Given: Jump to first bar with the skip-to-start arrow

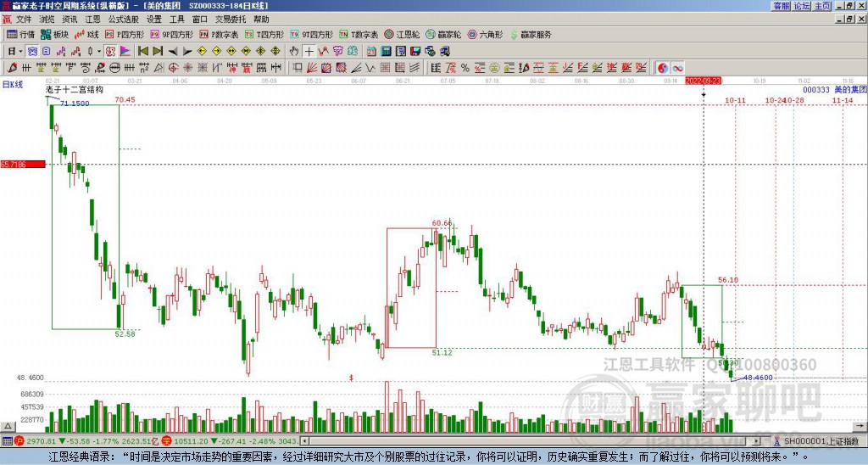Looking at the screenshot, I should 142,52.
